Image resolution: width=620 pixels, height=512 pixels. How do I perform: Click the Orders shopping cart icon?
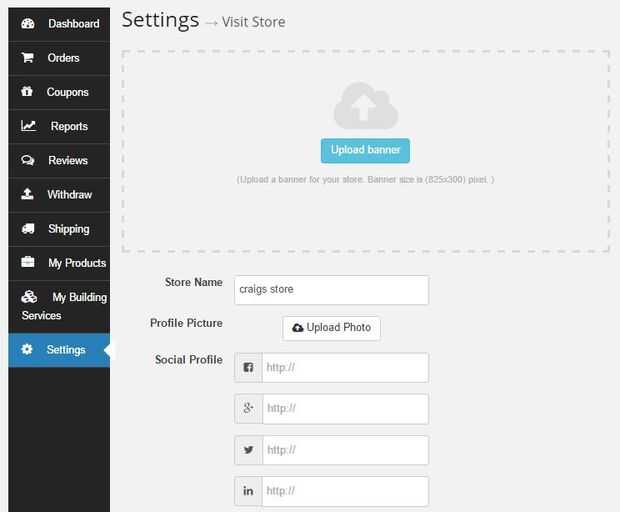click(28, 58)
